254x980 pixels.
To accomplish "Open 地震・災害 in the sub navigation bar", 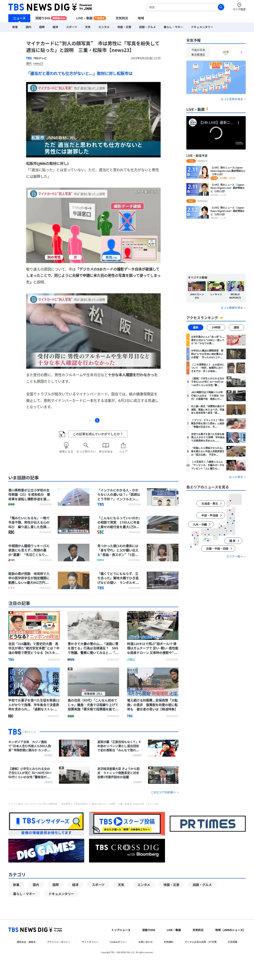I will click(x=124, y=27).
